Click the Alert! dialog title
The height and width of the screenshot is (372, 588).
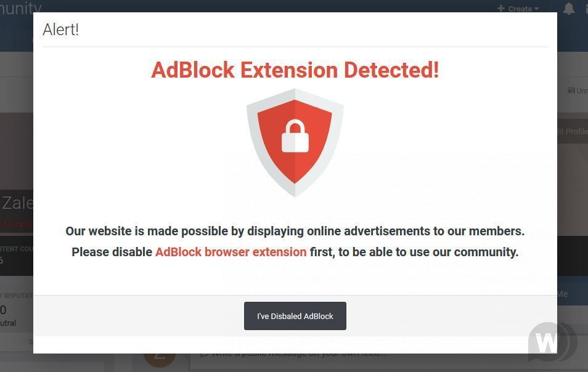coord(61,30)
